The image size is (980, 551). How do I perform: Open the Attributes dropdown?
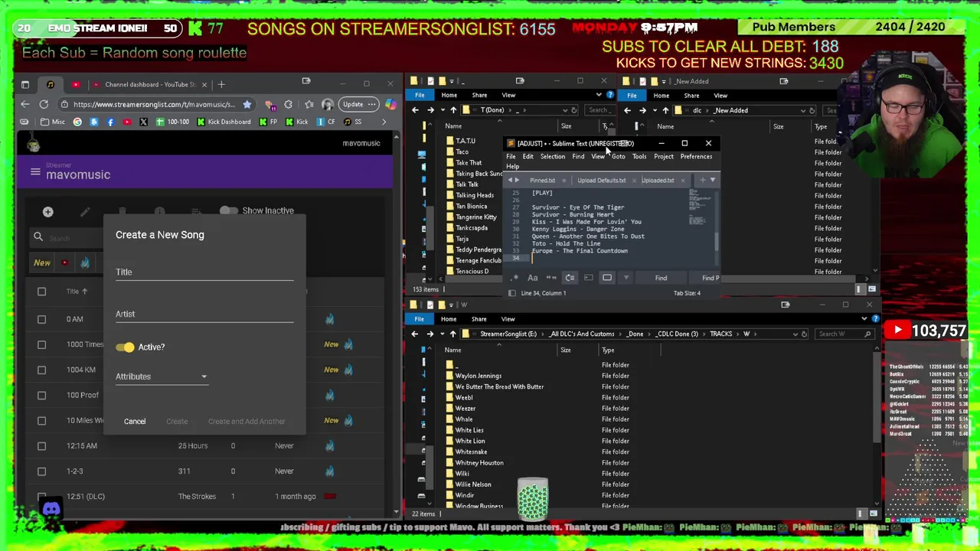coord(162,377)
